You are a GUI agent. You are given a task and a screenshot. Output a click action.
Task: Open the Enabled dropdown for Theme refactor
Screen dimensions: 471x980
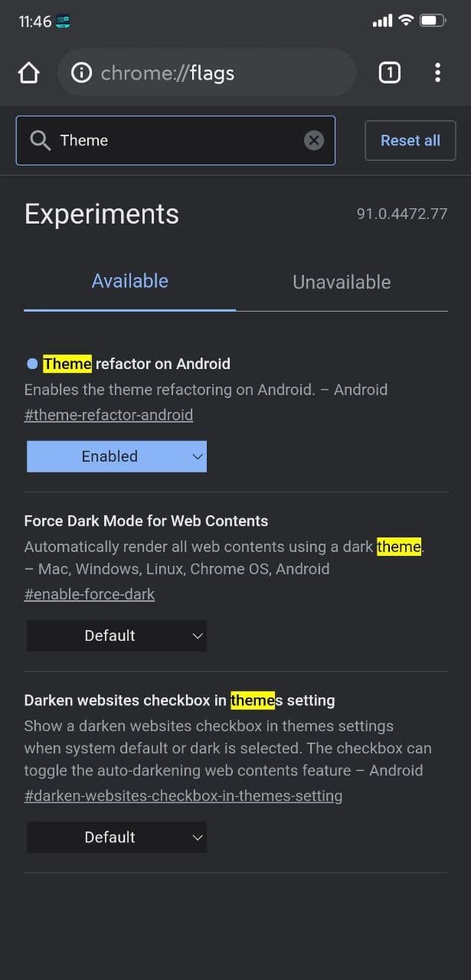(x=116, y=456)
